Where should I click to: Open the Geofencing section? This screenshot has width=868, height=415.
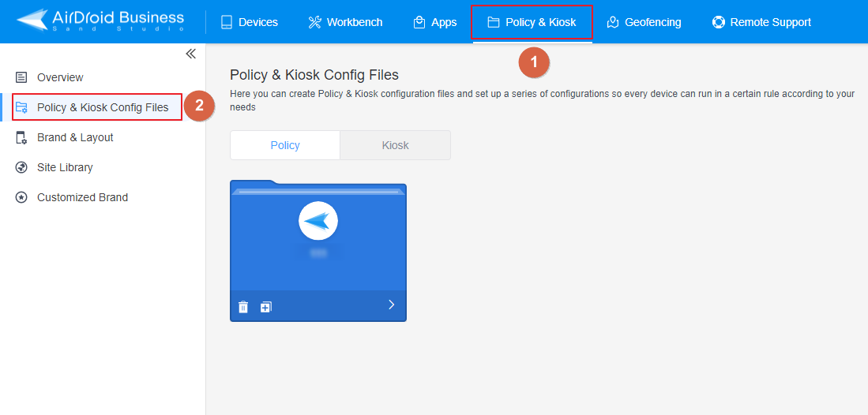(x=644, y=22)
